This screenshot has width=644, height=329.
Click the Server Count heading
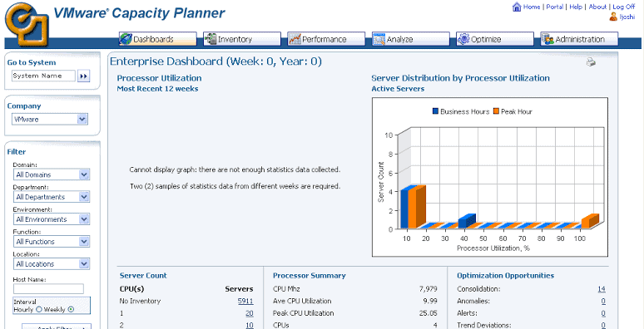point(143,276)
